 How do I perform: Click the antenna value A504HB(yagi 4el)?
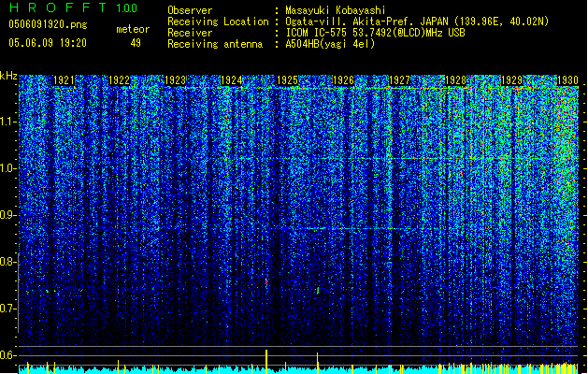330,44
